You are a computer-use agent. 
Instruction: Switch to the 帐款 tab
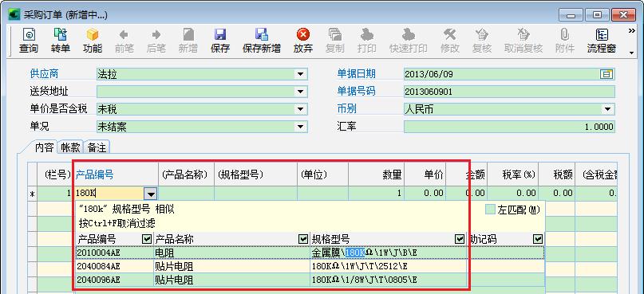(x=71, y=147)
